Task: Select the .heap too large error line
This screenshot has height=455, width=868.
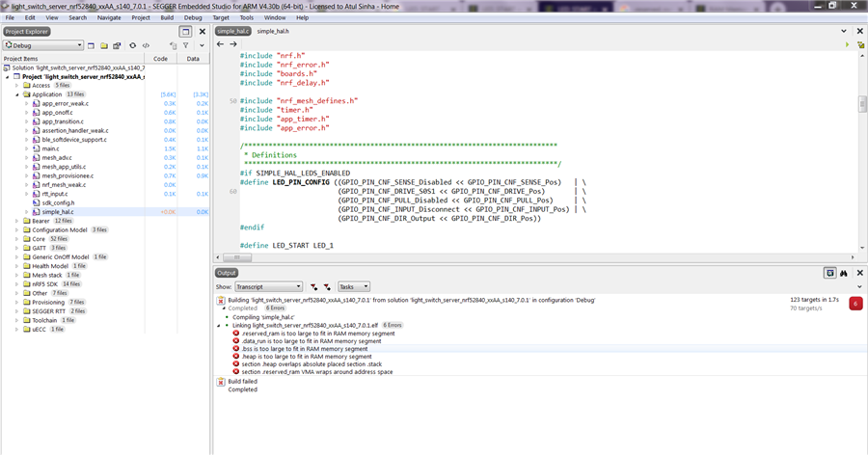Action: pos(307,357)
